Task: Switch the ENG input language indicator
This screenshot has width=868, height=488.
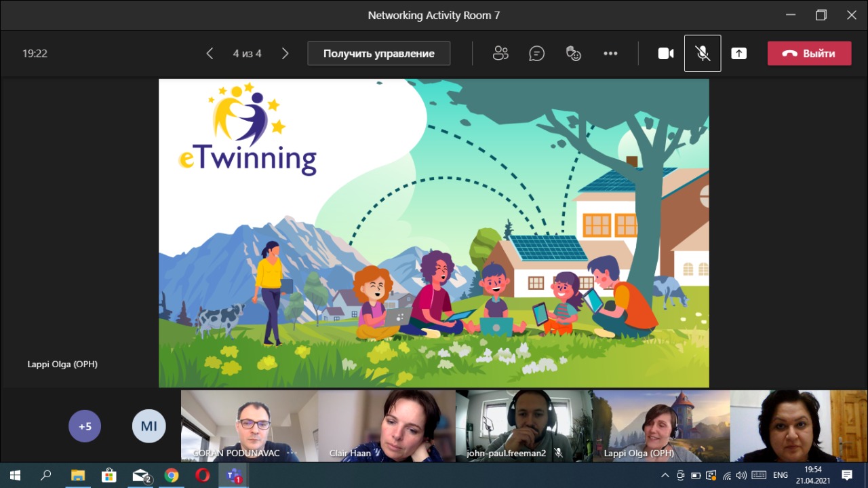Action: click(x=781, y=475)
